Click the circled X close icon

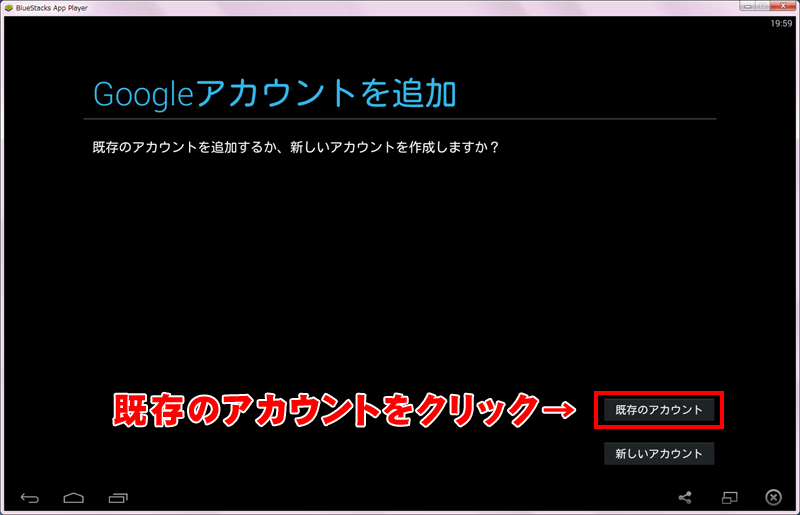(x=773, y=497)
